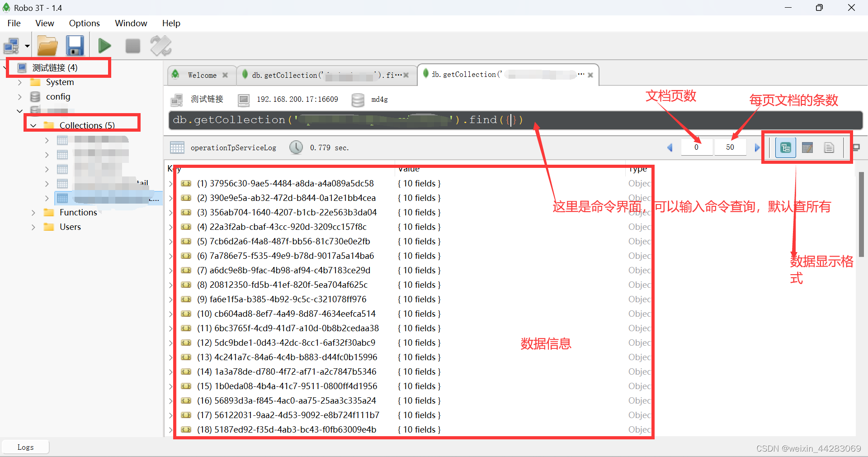The width and height of the screenshot is (868, 457).
Task: Click the rotate orientation toolbar icon
Action: 161,46
